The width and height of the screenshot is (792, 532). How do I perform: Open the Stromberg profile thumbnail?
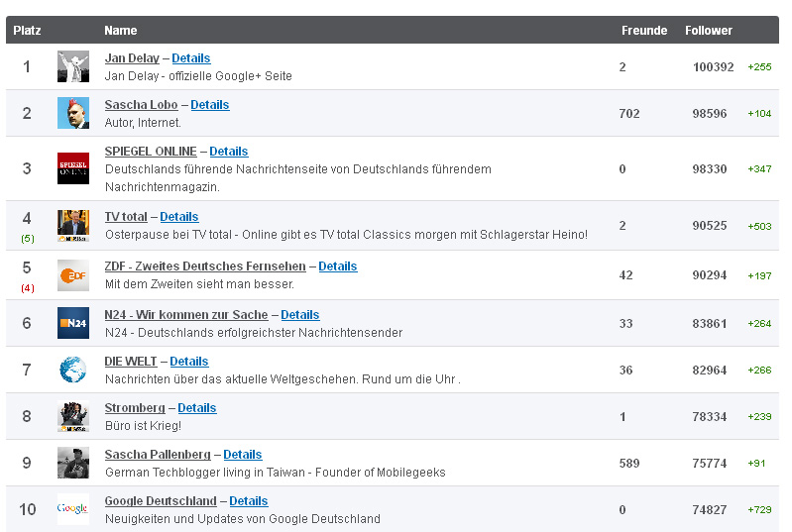click(x=73, y=416)
